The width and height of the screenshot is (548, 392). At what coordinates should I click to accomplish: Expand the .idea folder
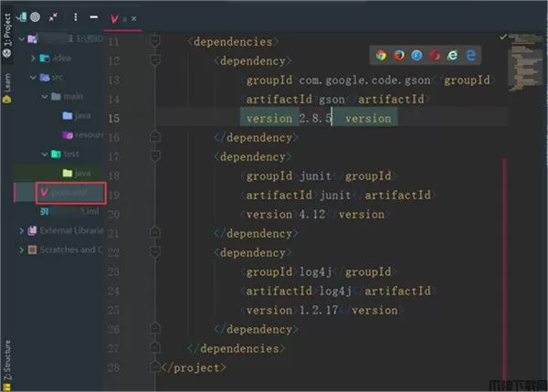(x=34, y=58)
